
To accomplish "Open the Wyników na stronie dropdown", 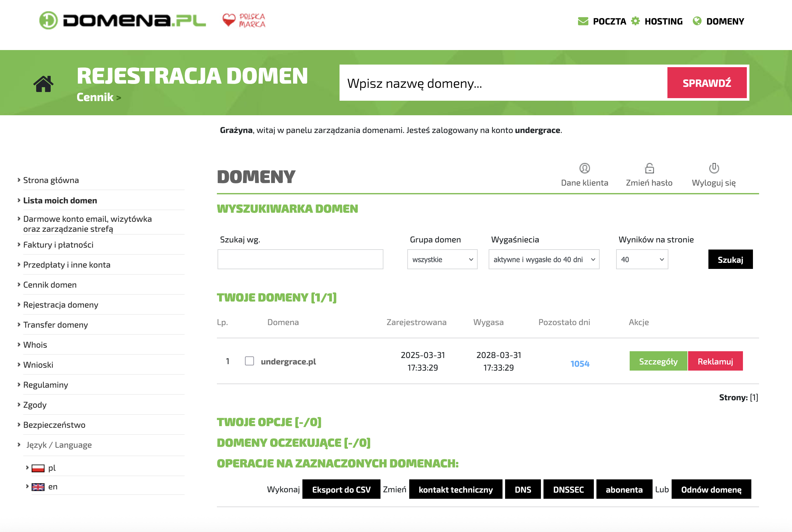I will [x=642, y=260].
